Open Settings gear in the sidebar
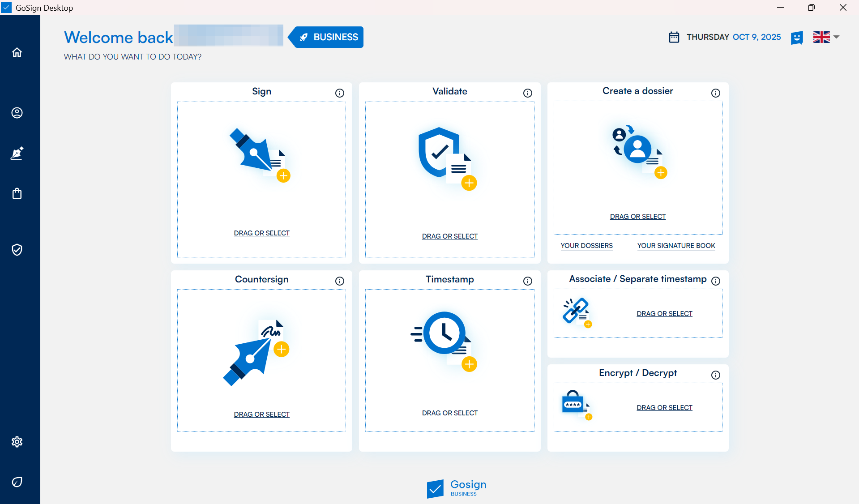This screenshot has height=504, width=859. tap(17, 442)
